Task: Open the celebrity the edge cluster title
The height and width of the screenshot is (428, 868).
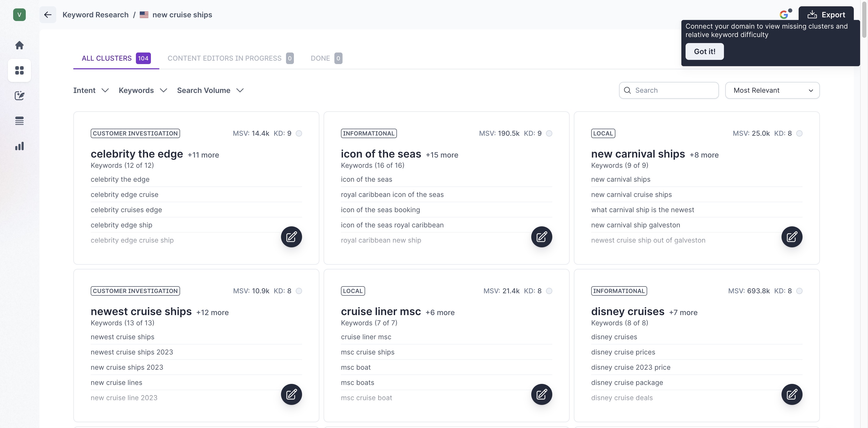Action: tap(137, 154)
